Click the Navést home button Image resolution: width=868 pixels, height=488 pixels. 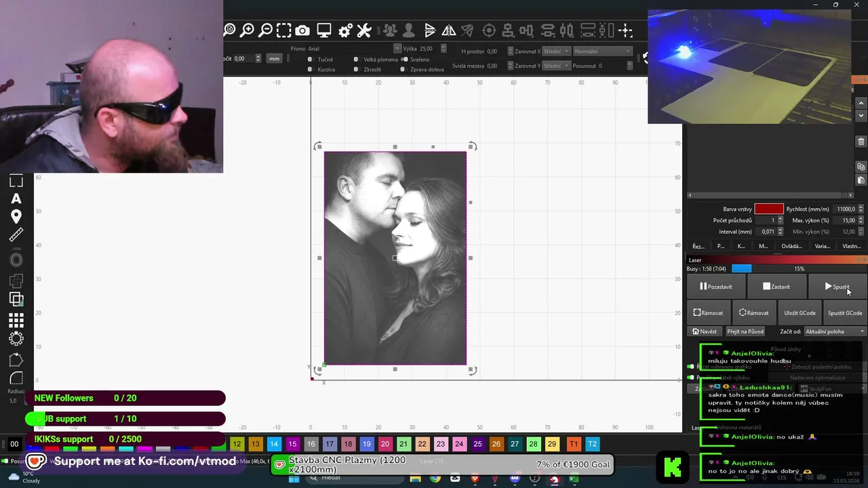click(705, 331)
